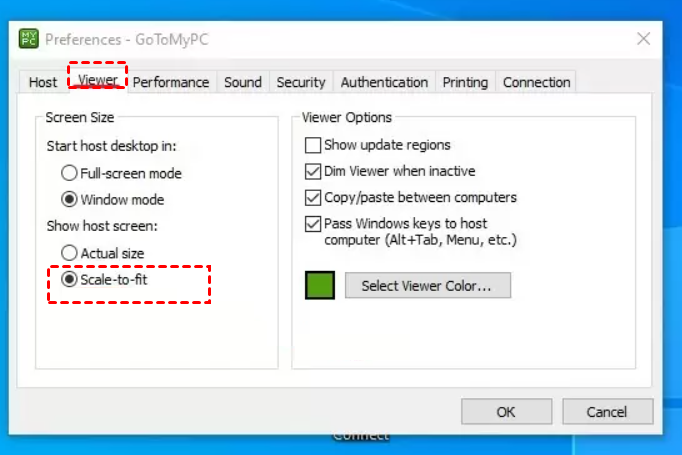Image resolution: width=682 pixels, height=455 pixels.
Task: Toggle Pass Windows keys to host computer
Action: (314, 224)
